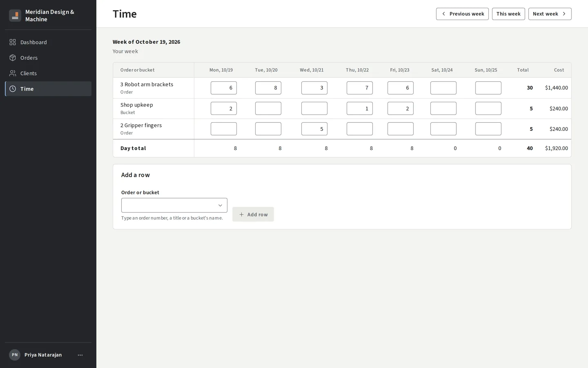Select empty Thursday cell for 2 Gripper fingers
The image size is (588, 368).
[x=360, y=129]
